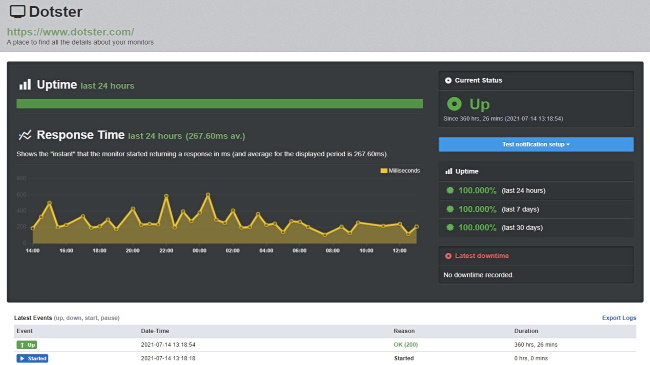Open the Test notification setup dropdown

(536, 144)
